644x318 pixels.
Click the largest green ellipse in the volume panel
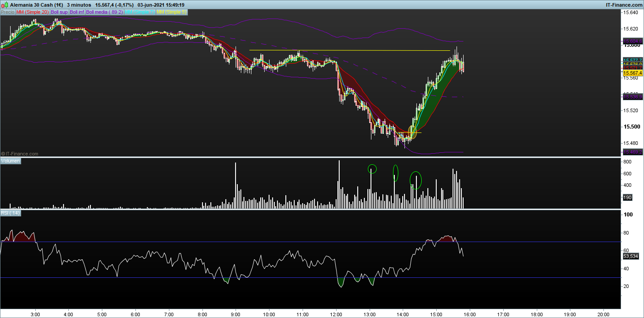tap(416, 180)
